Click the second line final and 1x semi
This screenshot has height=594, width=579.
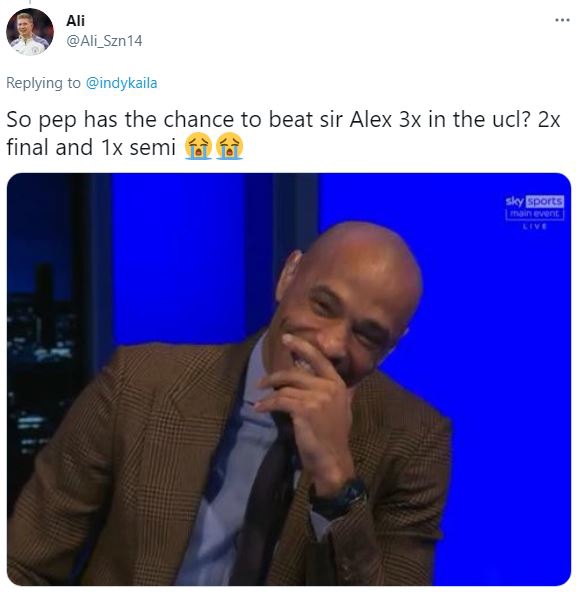(x=91, y=147)
